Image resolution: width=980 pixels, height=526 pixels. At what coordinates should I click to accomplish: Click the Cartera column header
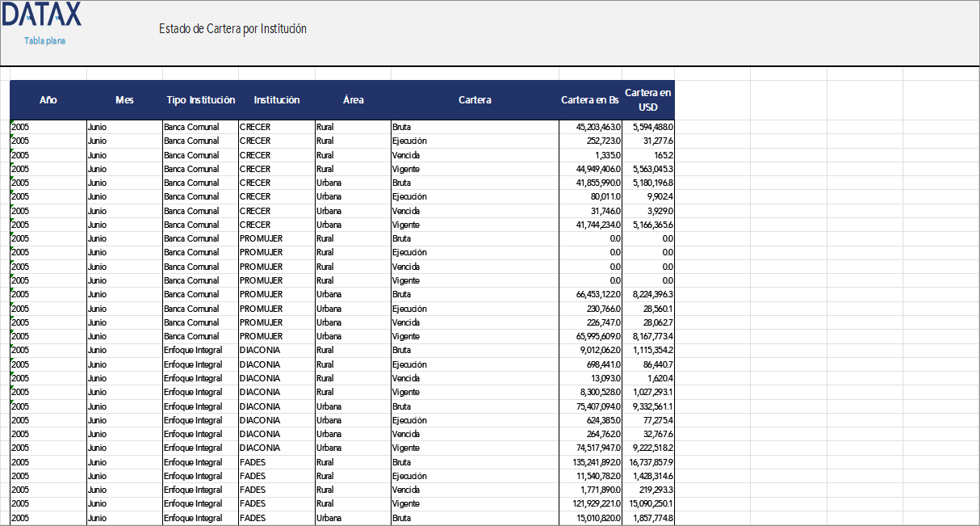click(x=475, y=100)
